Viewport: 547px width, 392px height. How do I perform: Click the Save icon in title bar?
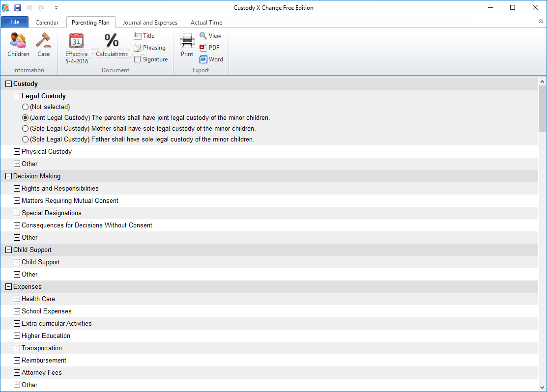coord(17,8)
